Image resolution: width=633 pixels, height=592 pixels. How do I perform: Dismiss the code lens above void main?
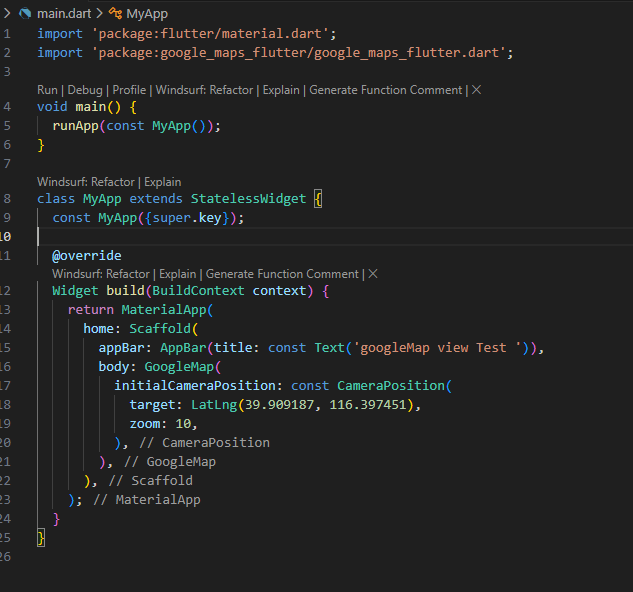476,90
